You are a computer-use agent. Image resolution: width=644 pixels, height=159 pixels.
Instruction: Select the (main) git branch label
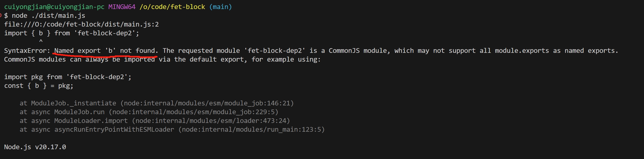click(221, 7)
